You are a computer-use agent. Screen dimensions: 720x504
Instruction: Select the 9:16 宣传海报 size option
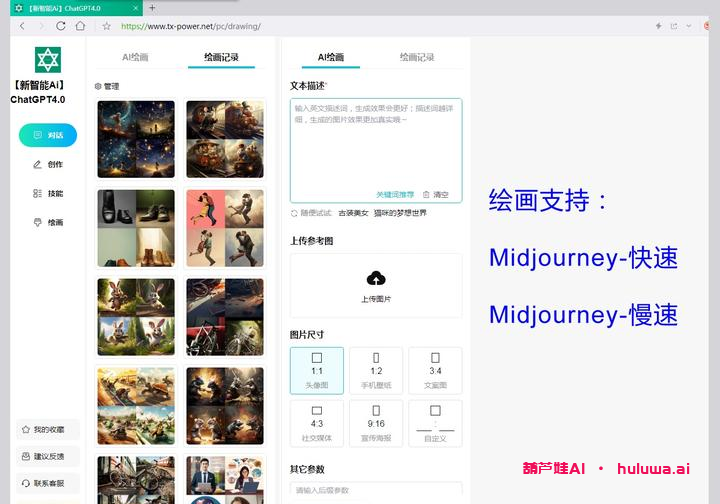(x=376, y=424)
